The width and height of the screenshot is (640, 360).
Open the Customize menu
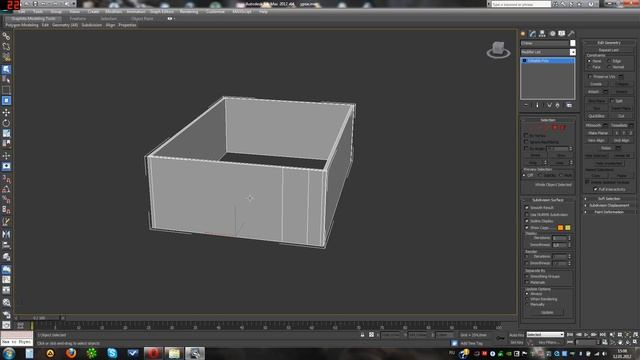point(215,12)
